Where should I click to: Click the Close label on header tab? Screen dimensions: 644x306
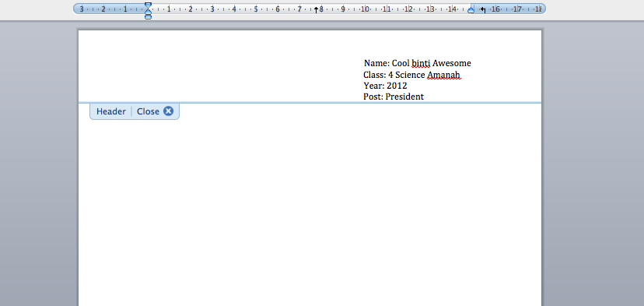148,111
